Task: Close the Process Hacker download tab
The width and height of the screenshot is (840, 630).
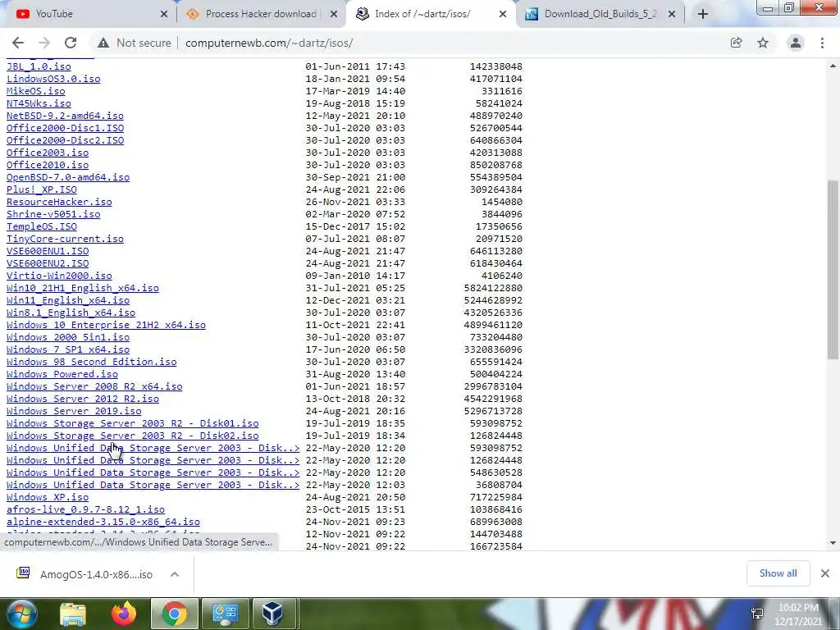Action: [334, 14]
